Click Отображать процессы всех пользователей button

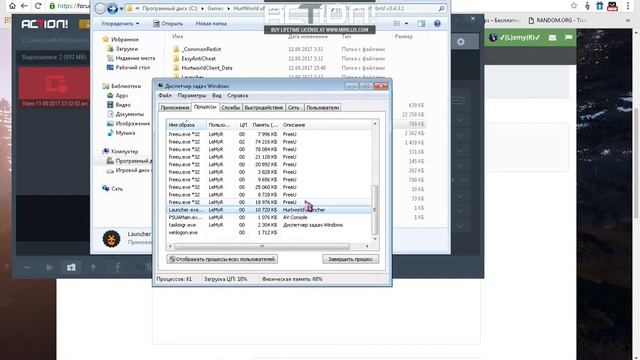pyautogui.click(x=222, y=259)
